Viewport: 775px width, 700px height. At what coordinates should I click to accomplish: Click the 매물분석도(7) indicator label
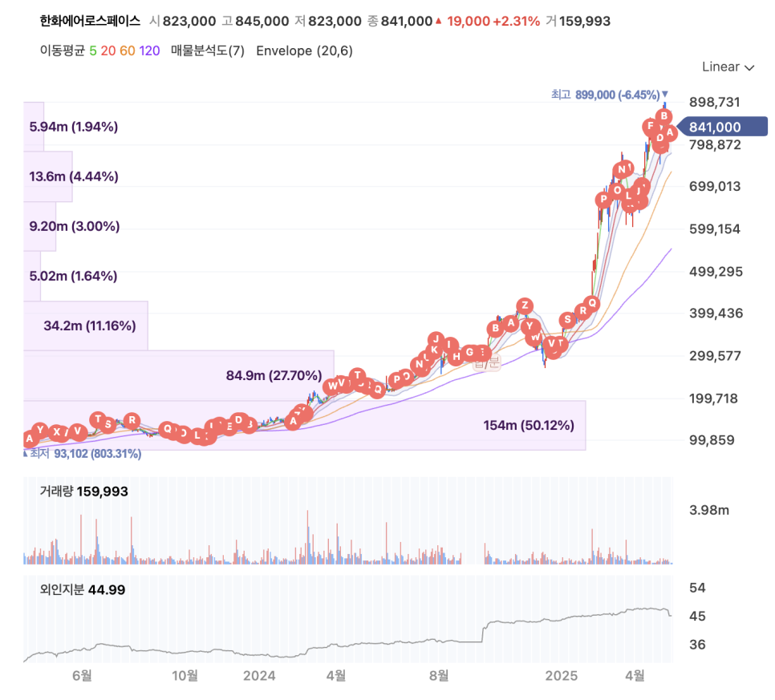tap(208, 51)
